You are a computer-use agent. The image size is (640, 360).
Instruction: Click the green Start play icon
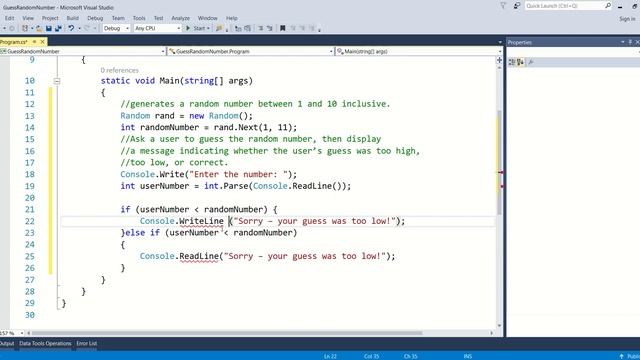click(188, 29)
